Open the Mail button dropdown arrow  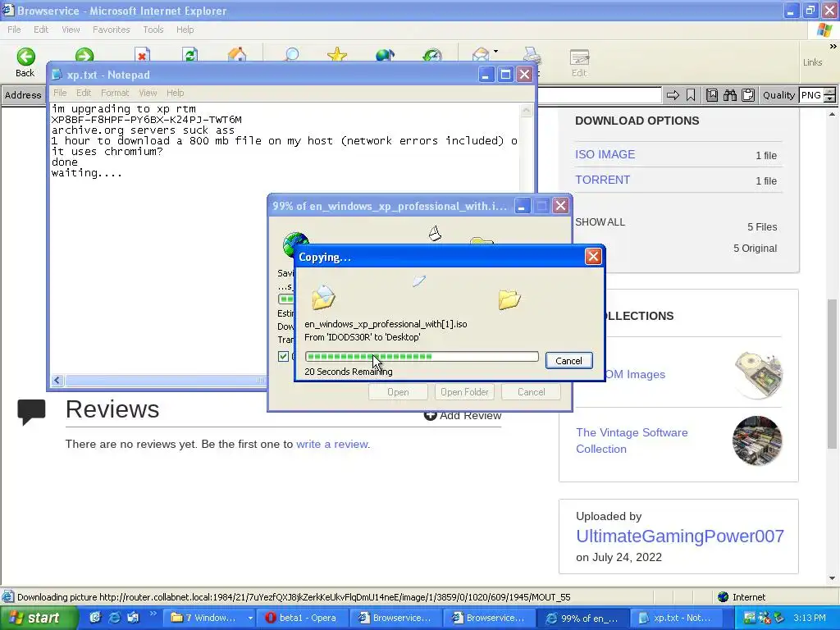coord(495,52)
